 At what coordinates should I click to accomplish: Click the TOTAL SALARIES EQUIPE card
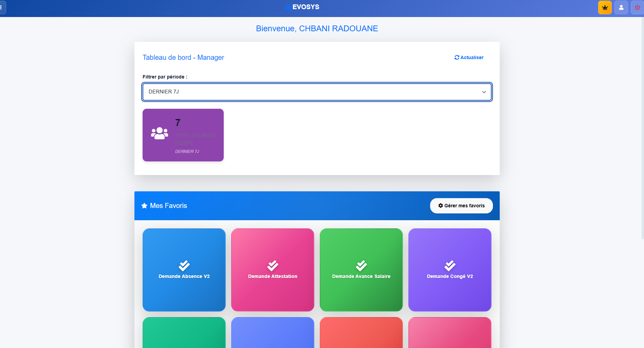tap(183, 135)
